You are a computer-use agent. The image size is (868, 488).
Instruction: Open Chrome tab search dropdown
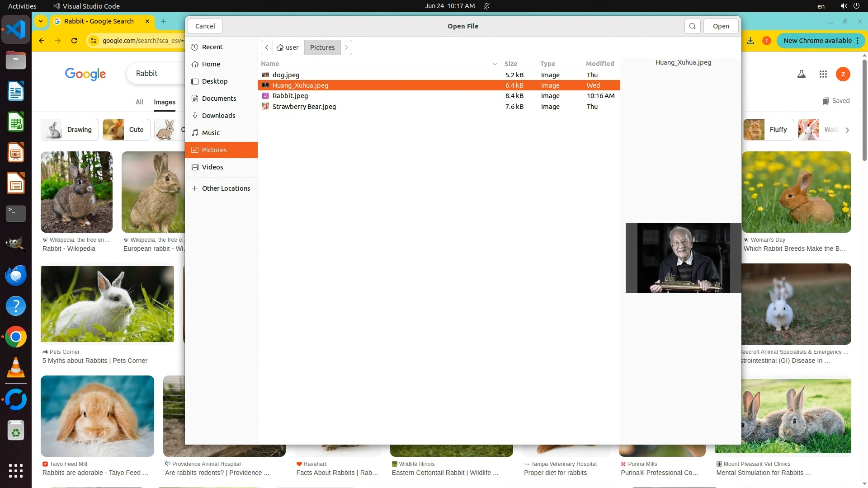click(x=41, y=21)
